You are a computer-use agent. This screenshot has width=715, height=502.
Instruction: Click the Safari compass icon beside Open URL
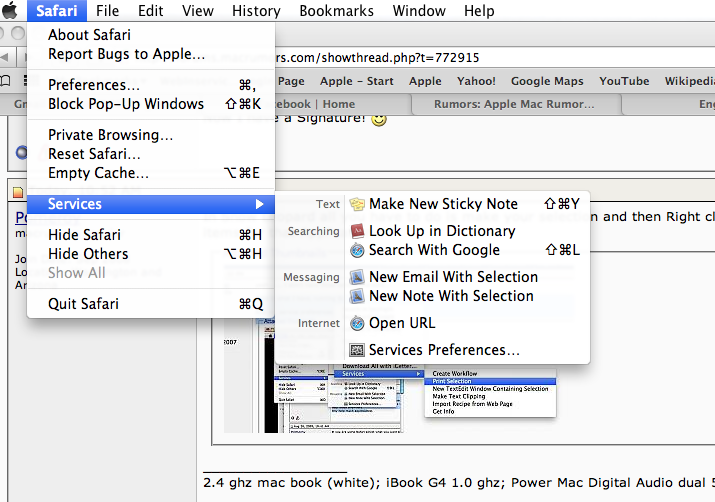tap(357, 323)
